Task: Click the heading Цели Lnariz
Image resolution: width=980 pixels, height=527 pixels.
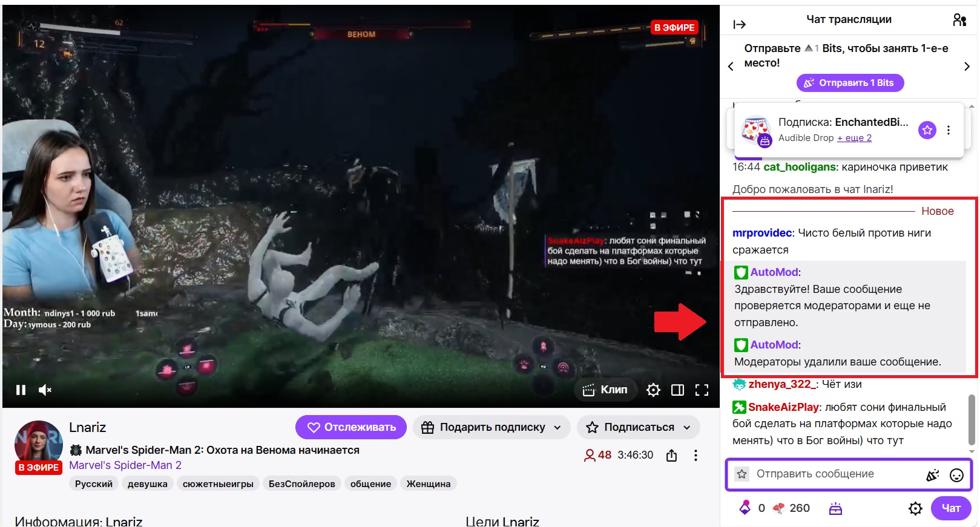Action: point(502,521)
